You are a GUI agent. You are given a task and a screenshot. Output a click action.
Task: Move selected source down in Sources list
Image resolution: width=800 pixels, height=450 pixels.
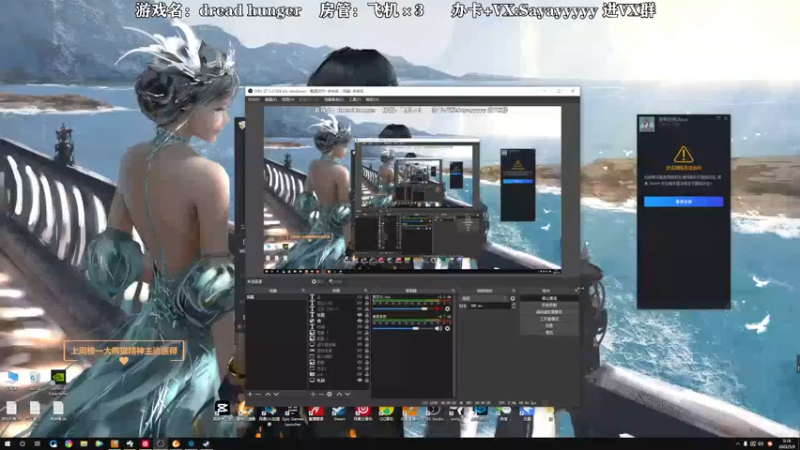click(x=347, y=394)
